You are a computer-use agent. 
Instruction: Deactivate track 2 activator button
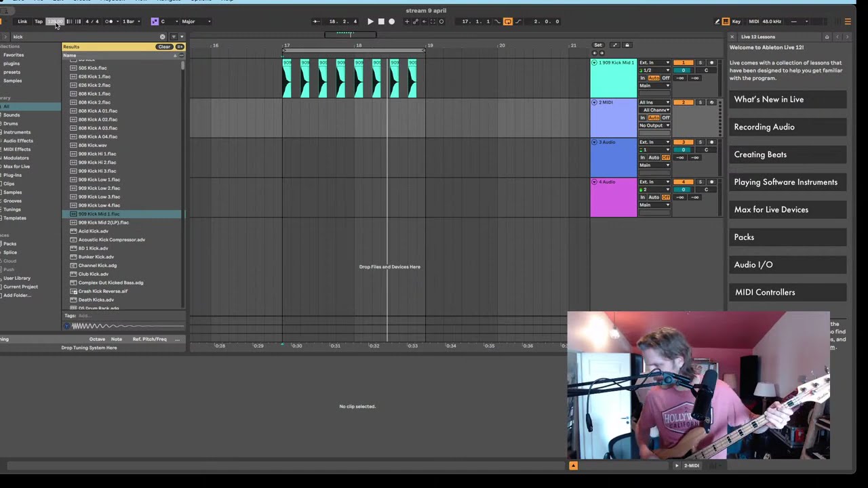(x=684, y=102)
